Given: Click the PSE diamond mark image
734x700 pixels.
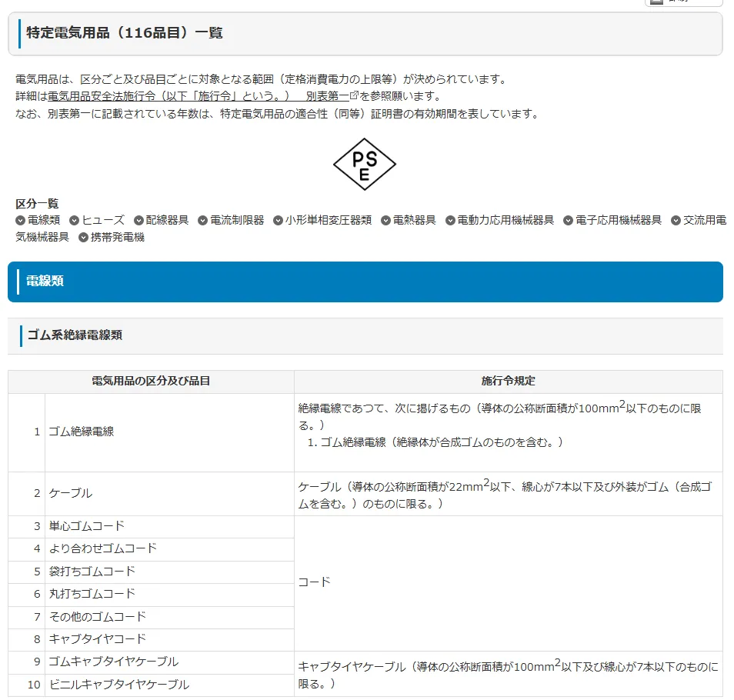Looking at the screenshot, I should click(365, 164).
